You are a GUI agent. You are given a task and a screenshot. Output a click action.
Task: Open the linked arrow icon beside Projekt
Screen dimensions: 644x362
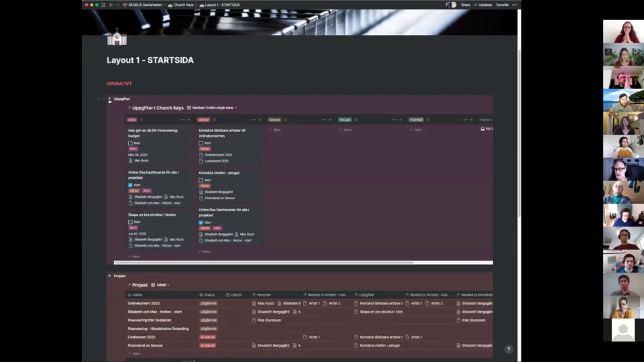129,285
